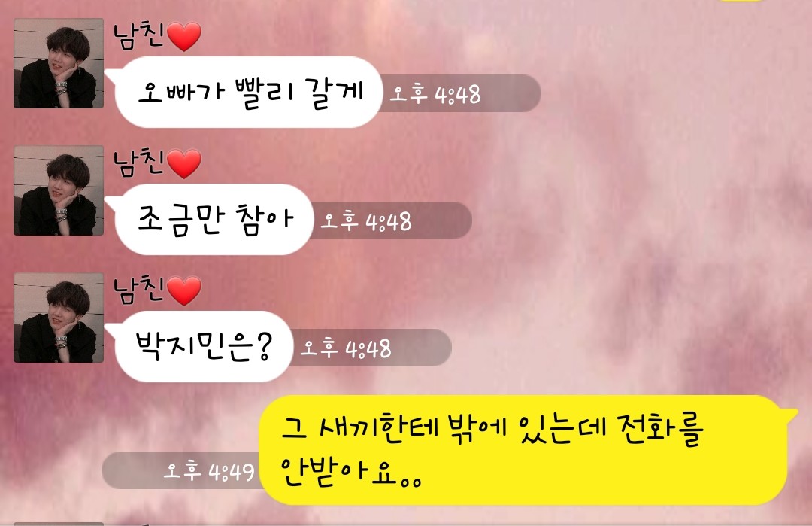Click the 오후 4:49 timestamp
Screen dimensions: 812x526
[209, 470]
